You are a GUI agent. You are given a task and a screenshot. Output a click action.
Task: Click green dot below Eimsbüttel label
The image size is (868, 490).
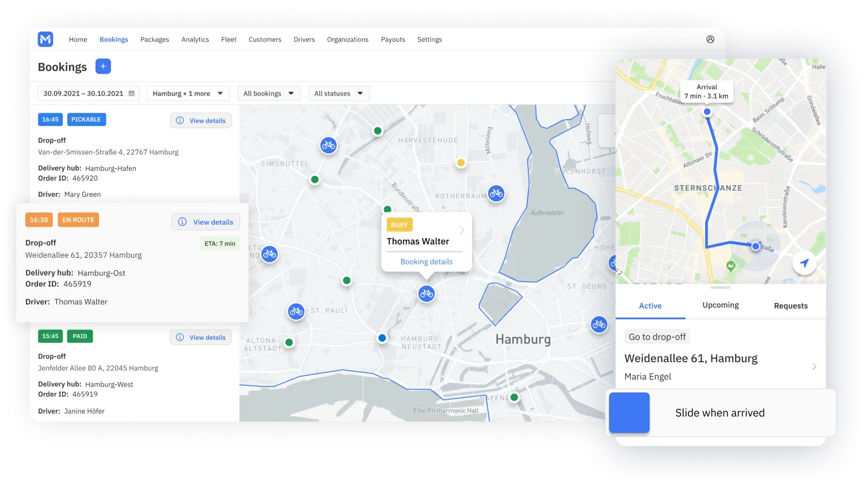click(315, 179)
